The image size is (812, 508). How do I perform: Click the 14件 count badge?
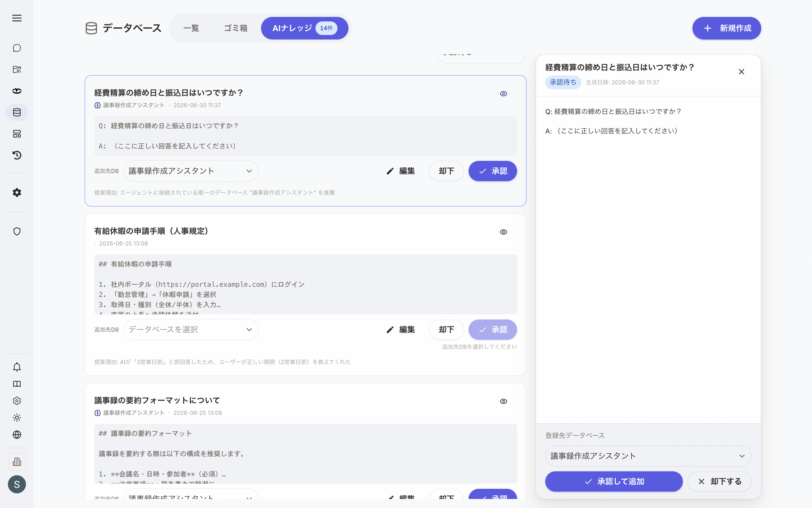point(326,28)
